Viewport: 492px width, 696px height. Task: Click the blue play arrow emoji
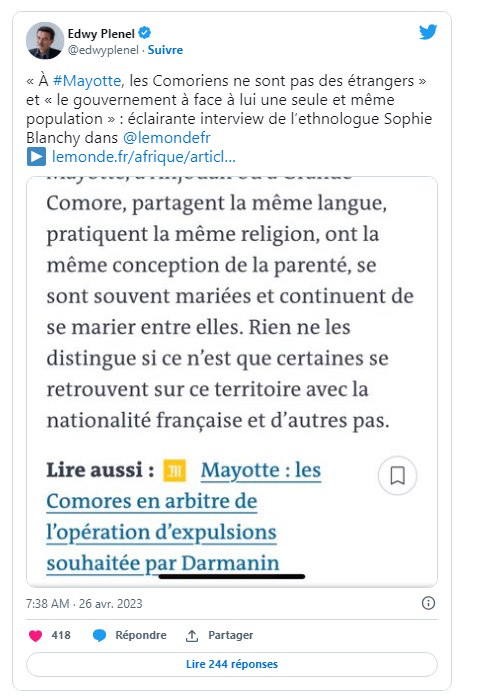point(36,157)
